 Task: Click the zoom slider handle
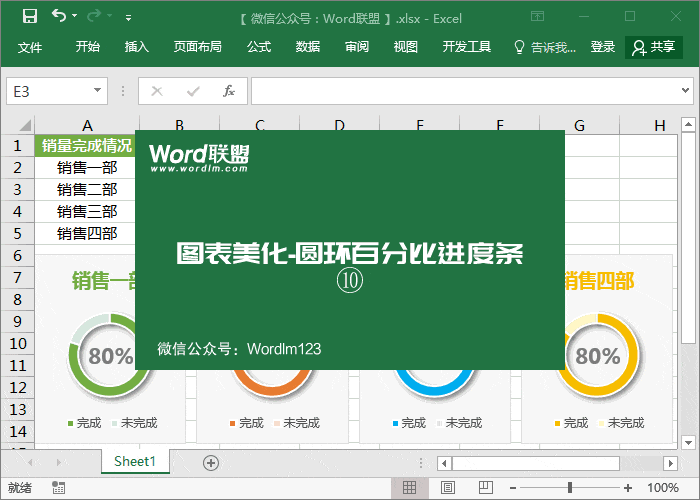pyautogui.click(x=570, y=488)
